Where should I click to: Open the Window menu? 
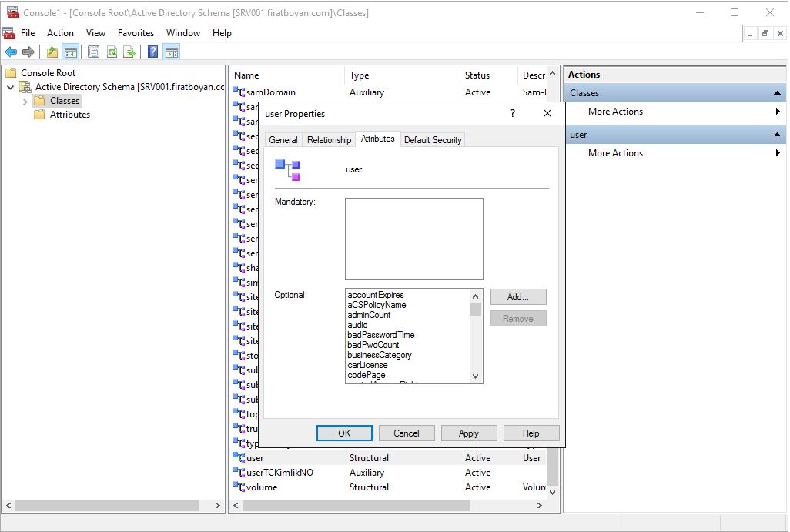tap(183, 33)
